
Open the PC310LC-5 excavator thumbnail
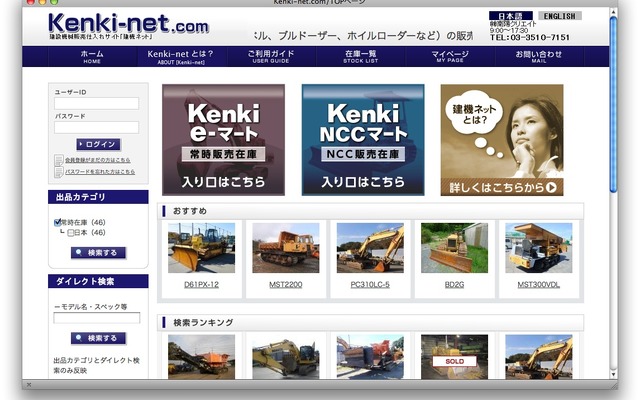(x=370, y=248)
